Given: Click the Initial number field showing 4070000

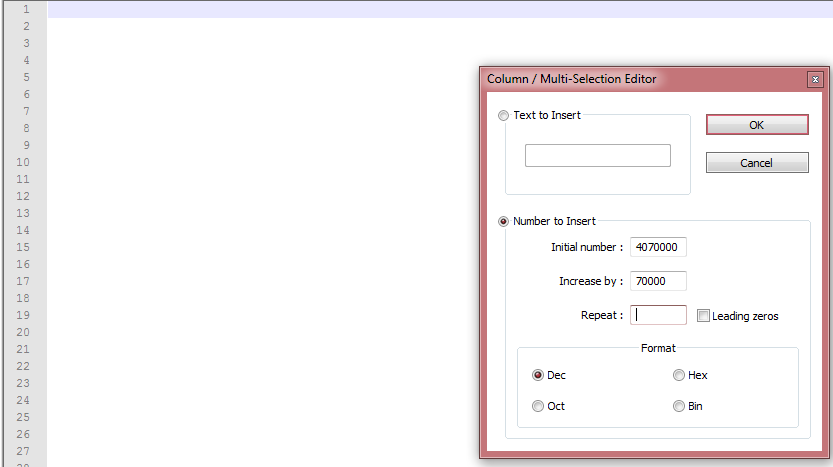Looking at the screenshot, I should pyautogui.click(x=658, y=247).
